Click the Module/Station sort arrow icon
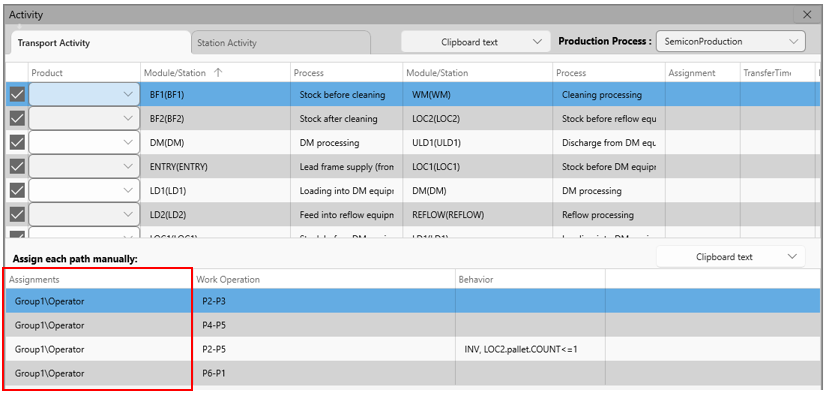The image size is (824, 400). pos(219,73)
